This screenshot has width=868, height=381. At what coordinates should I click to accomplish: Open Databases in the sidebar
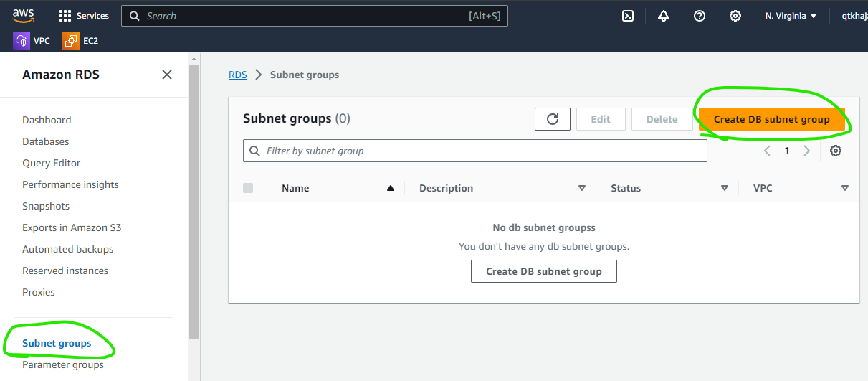click(46, 141)
